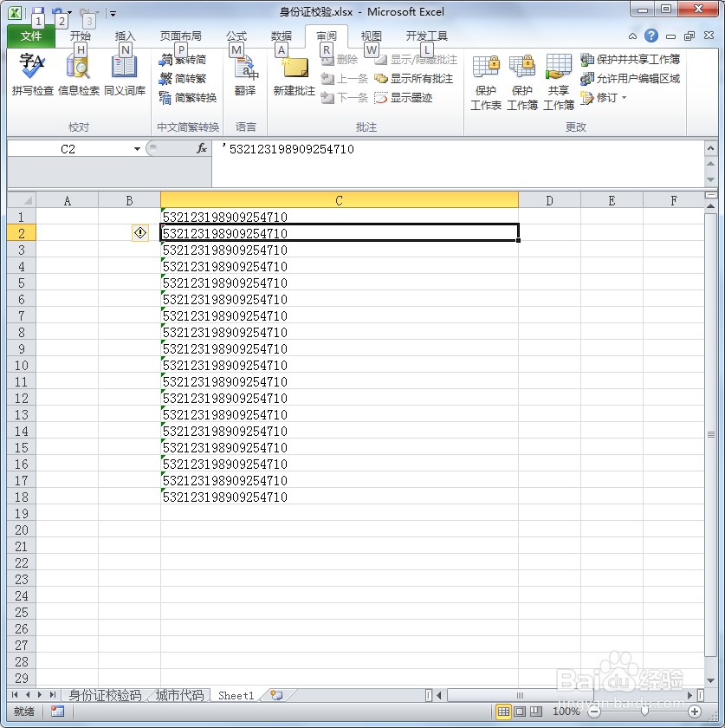Click the fx insert function button

pyautogui.click(x=202, y=148)
